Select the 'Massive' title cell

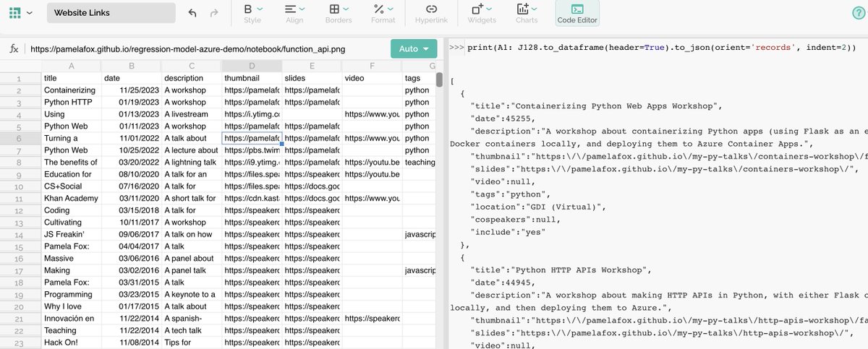(x=71, y=258)
